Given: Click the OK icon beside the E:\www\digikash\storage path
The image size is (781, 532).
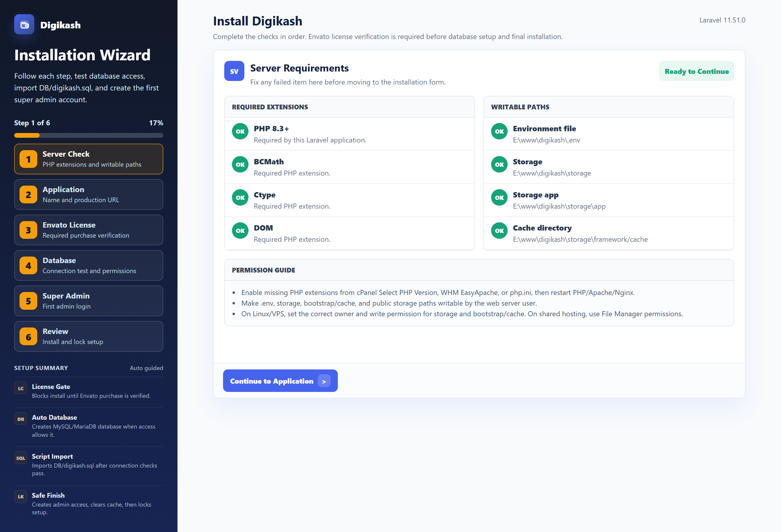Looking at the screenshot, I should tap(499, 164).
